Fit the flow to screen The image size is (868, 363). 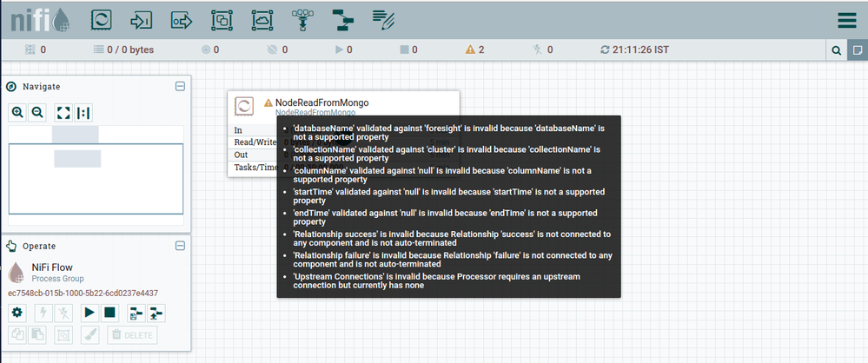(x=63, y=112)
